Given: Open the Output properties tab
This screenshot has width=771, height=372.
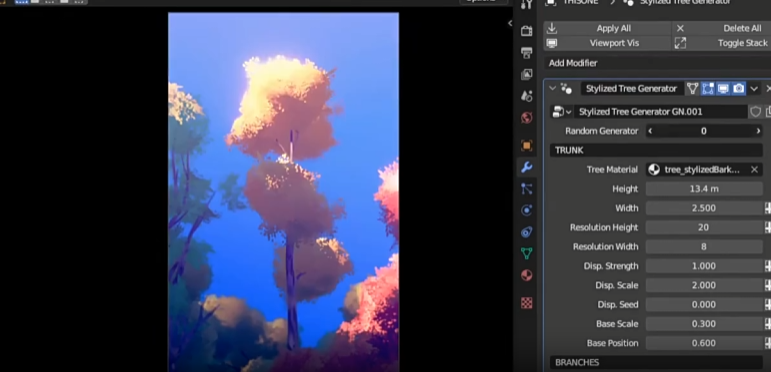Looking at the screenshot, I should pos(527,53).
